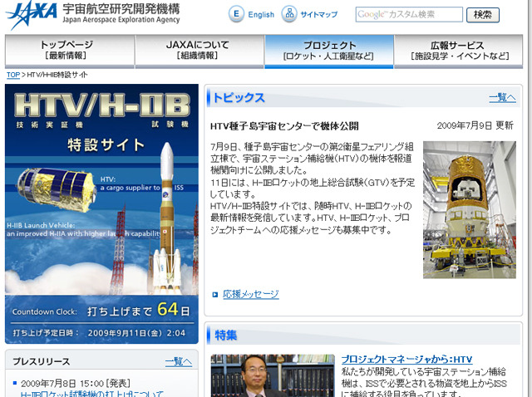This screenshot has width=532, height=397.
Task: Click the HTV/H-IIB 特設サイト banner image
Action: [101, 213]
